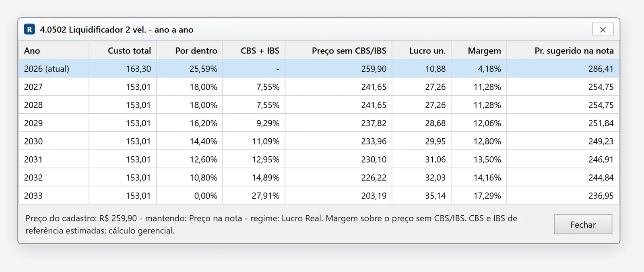Click Por dentro value 10,80%
This screenshot has width=644, height=272.
tap(203, 177)
